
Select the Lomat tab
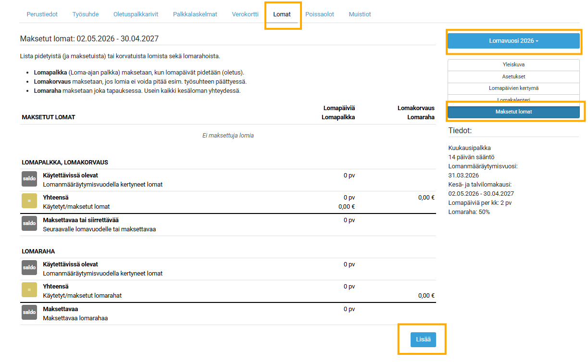coord(282,14)
